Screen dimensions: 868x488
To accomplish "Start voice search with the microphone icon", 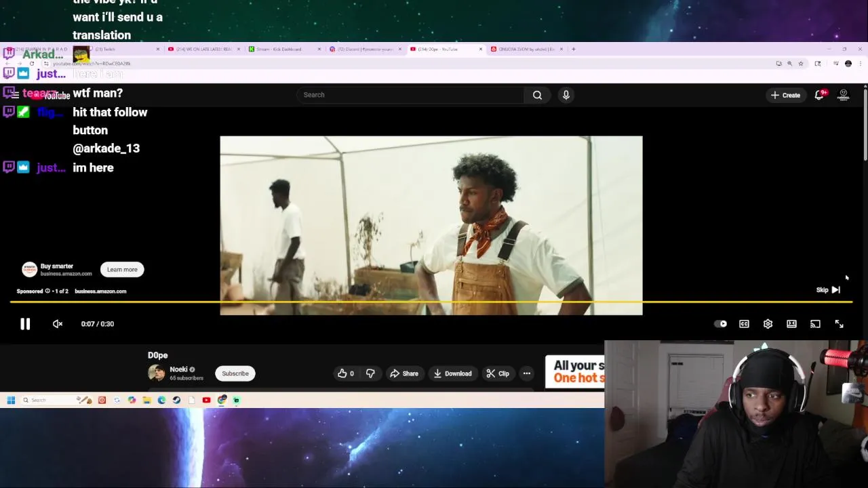I will (566, 95).
